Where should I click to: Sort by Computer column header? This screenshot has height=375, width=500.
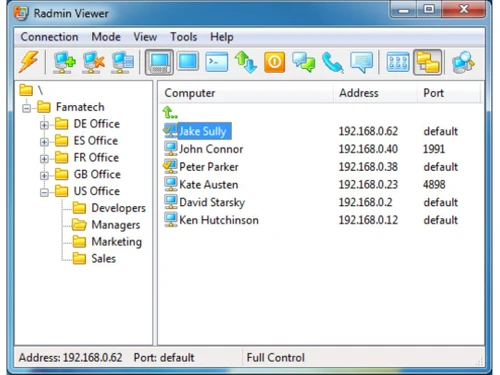246,93
